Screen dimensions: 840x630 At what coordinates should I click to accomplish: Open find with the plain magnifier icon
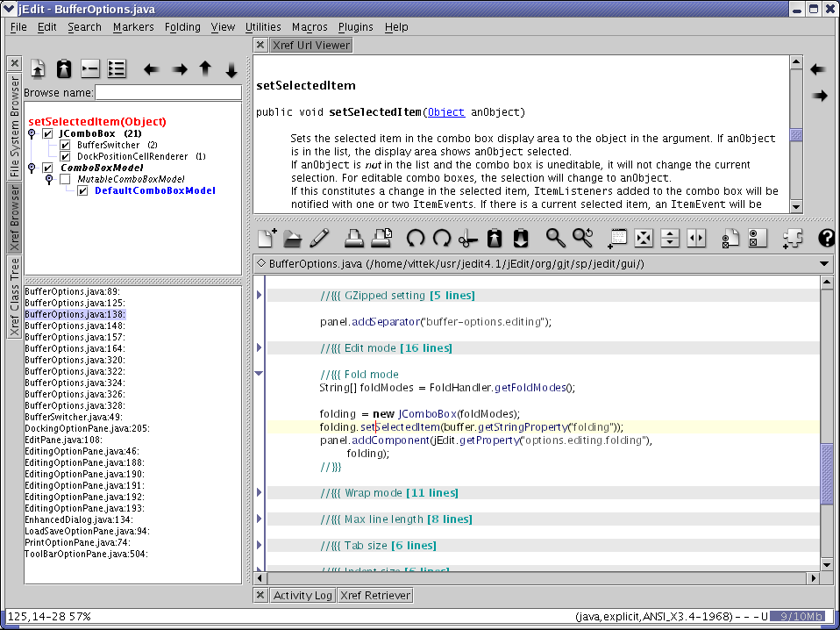[556, 238]
